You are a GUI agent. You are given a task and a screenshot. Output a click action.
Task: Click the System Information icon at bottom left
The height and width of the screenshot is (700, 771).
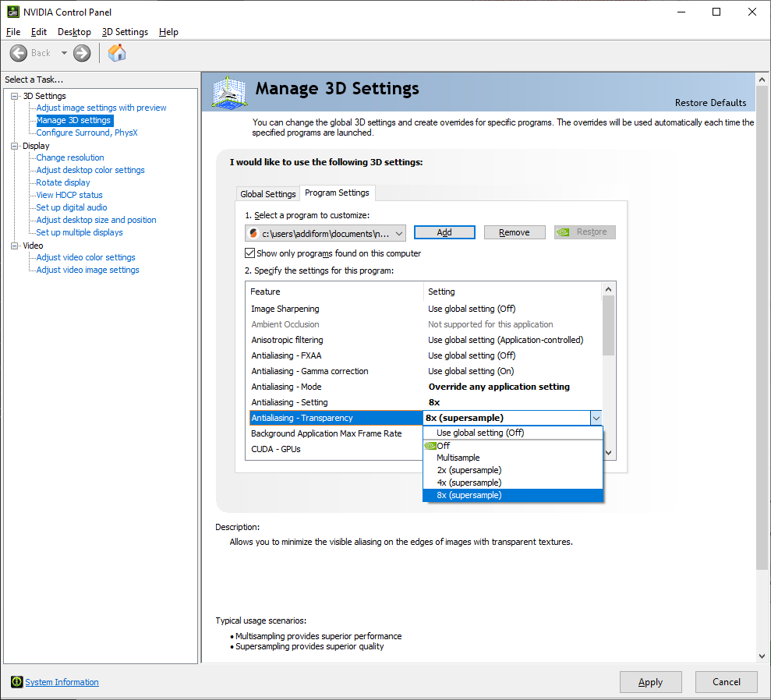pos(16,682)
